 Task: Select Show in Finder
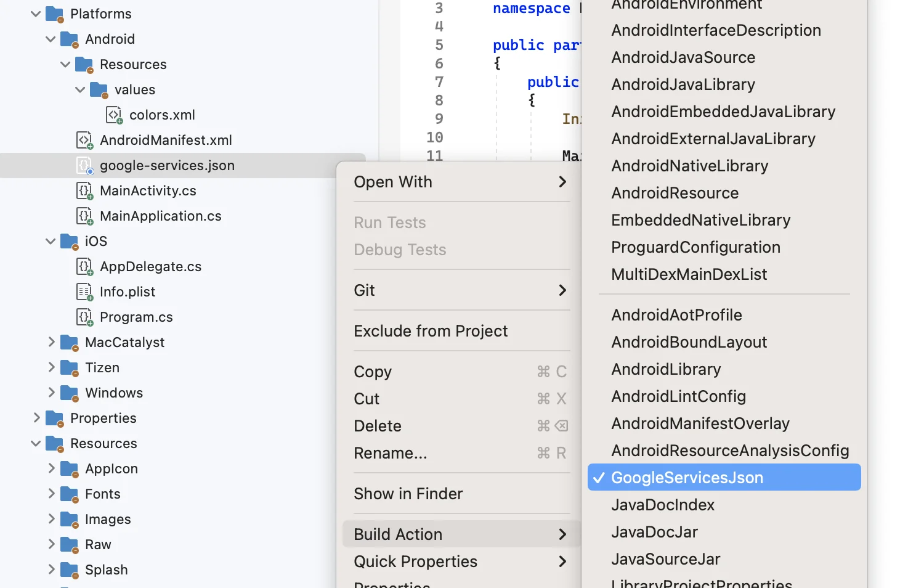tap(408, 494)
